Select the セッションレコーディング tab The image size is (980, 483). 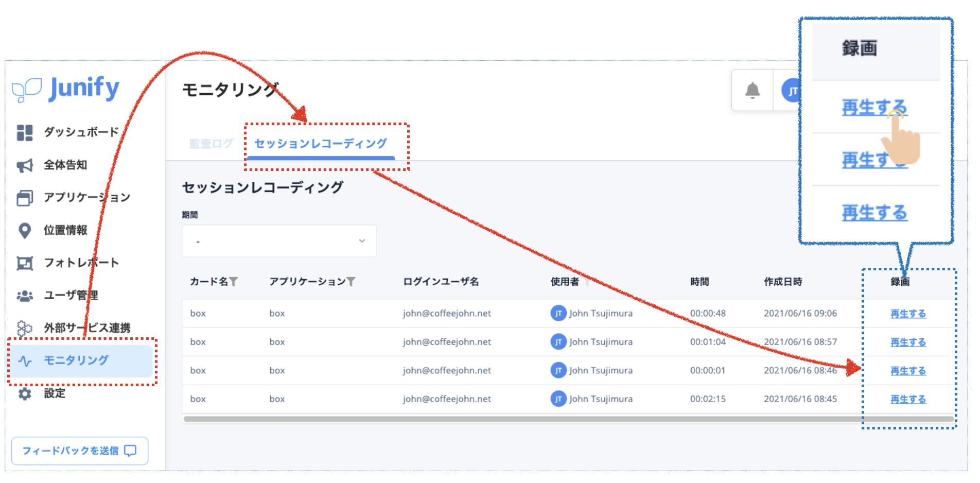point(321,144)
